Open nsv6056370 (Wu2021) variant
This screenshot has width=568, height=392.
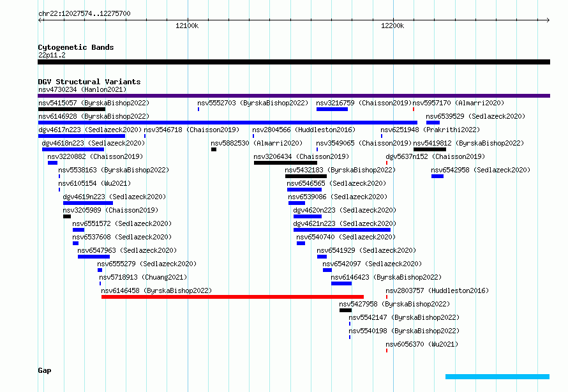click(422, 344)
